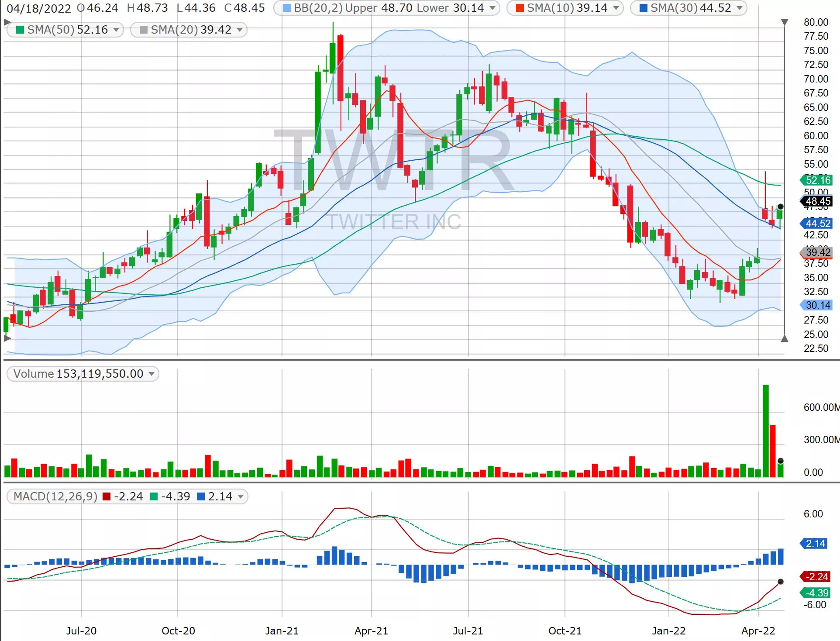Click the 6.00 MACD axis label
840x641 pixels.
pyautogui.click(x=813, y=514)
